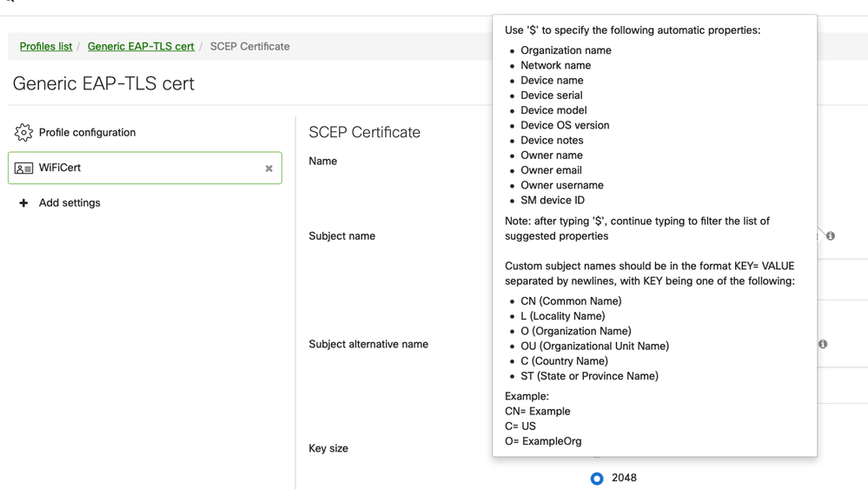The height and width of the screenshot is (489, 868).
Task: Click the Key size label
Action: coord(328,449)
